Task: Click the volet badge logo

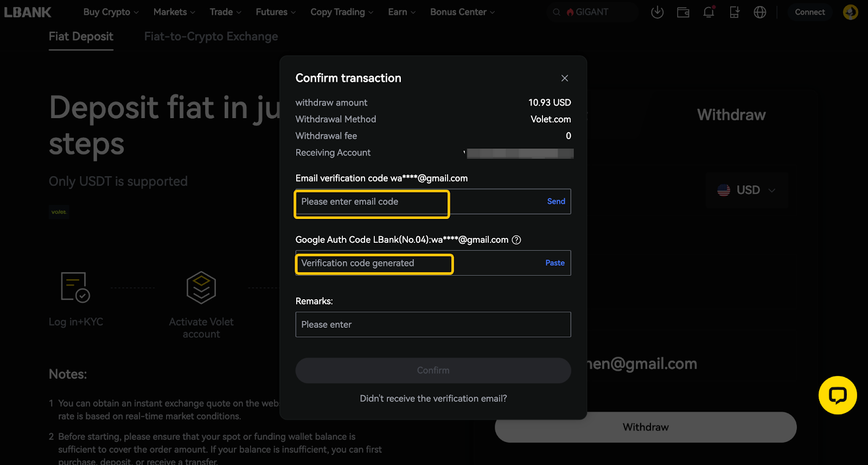Action: [59, 212]
